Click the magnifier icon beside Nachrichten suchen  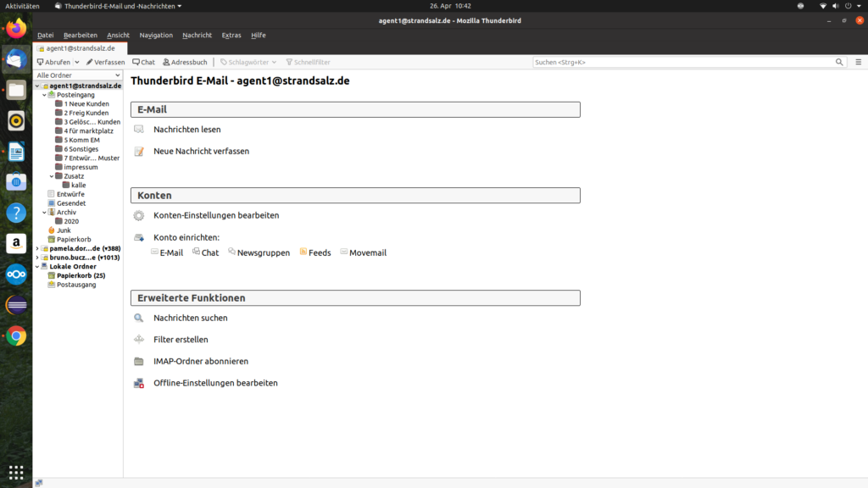[x=139, y=318]
